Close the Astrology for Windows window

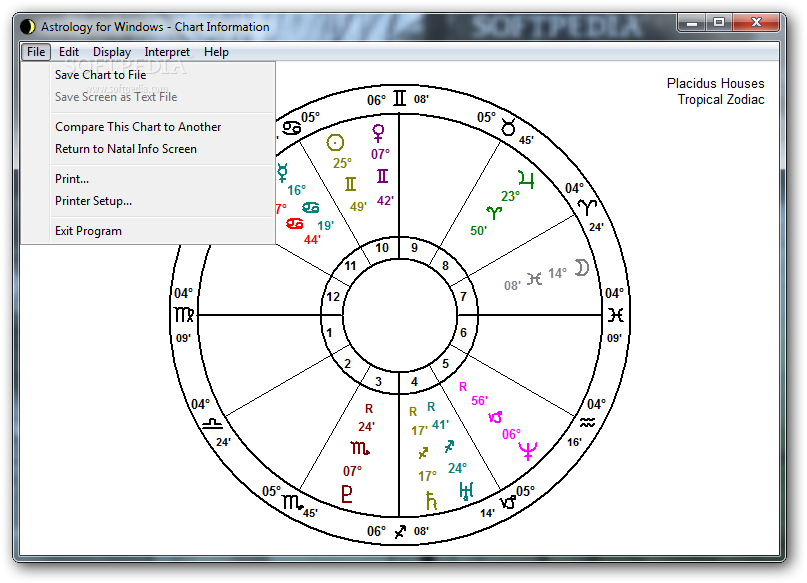click(x=756, y=23)
